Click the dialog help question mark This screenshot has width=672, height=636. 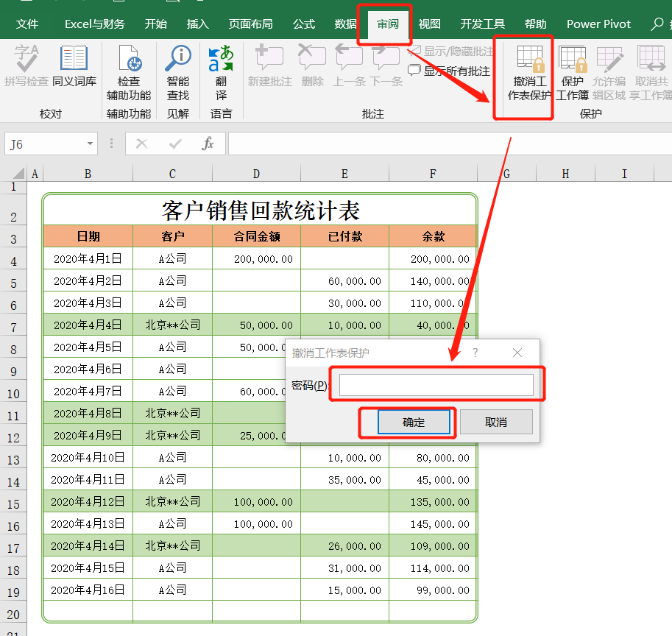coord(475,353)
